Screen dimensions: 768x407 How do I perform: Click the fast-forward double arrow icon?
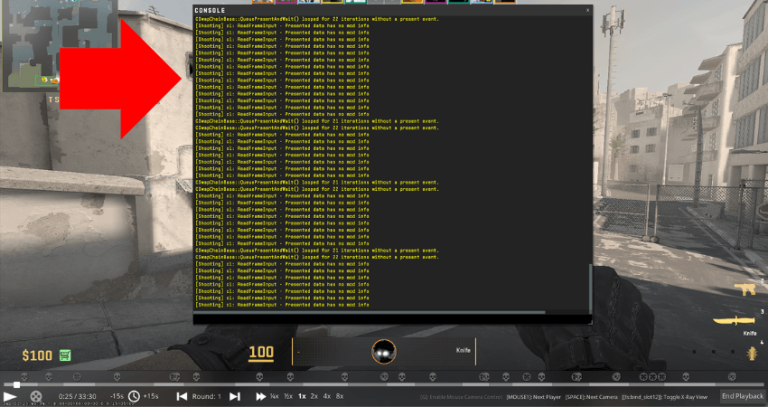(x=261, y=396)
